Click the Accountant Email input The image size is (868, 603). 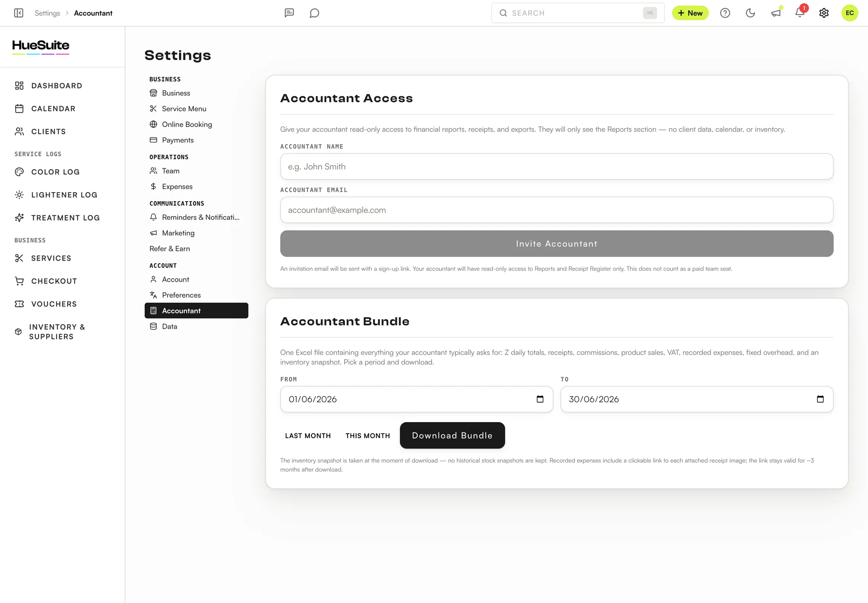pos(557,210)
